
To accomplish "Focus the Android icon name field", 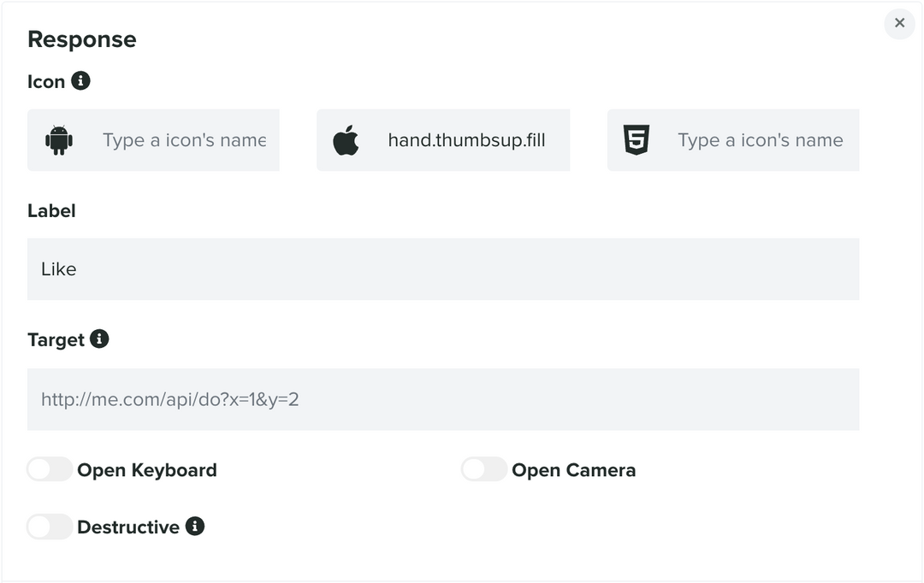I will pos(184,140).
